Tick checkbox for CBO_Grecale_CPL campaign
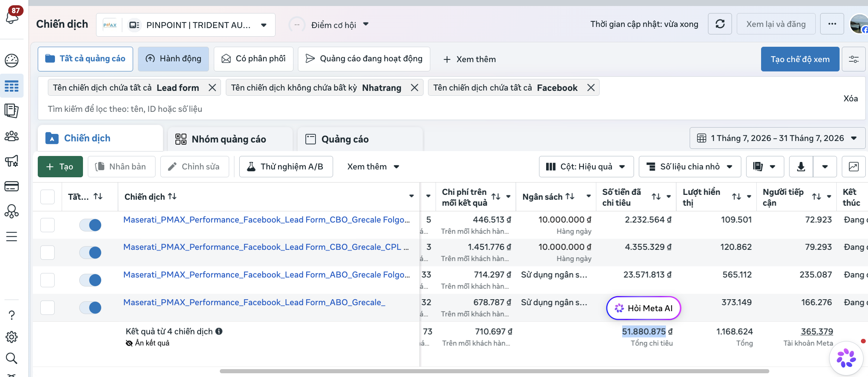This screenshot has width=868, height=377. 47,252
